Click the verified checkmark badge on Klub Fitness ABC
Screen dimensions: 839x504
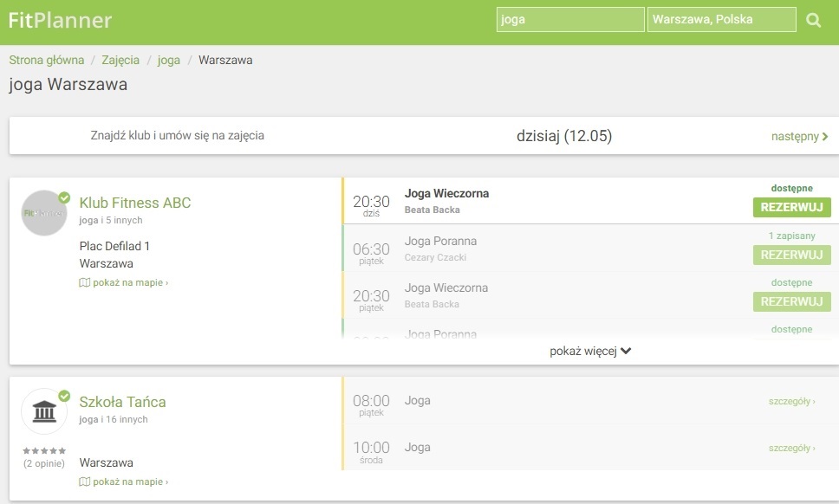pyautogui.click(x=62, y=197)
